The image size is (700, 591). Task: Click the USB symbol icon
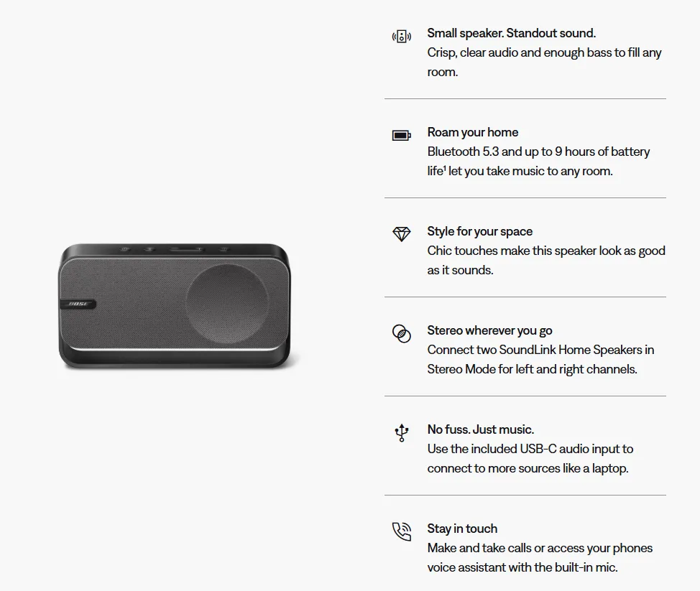pyautogui.click(x=401, y=432)
